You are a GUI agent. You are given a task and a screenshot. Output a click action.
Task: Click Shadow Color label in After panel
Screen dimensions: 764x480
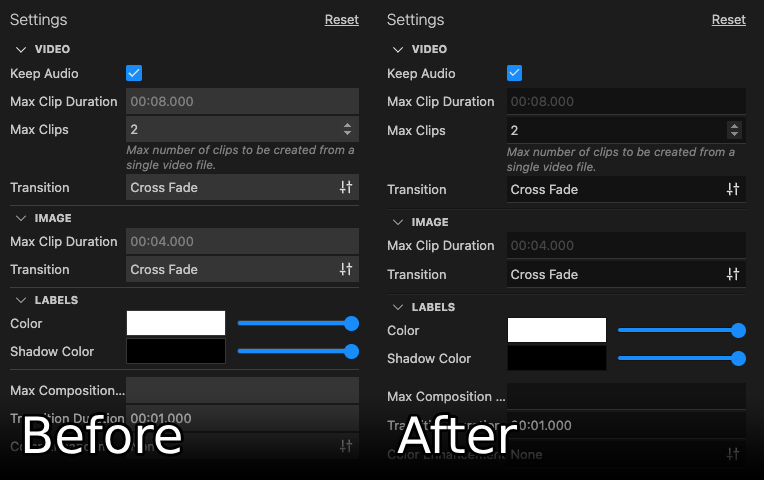(429, 358)
